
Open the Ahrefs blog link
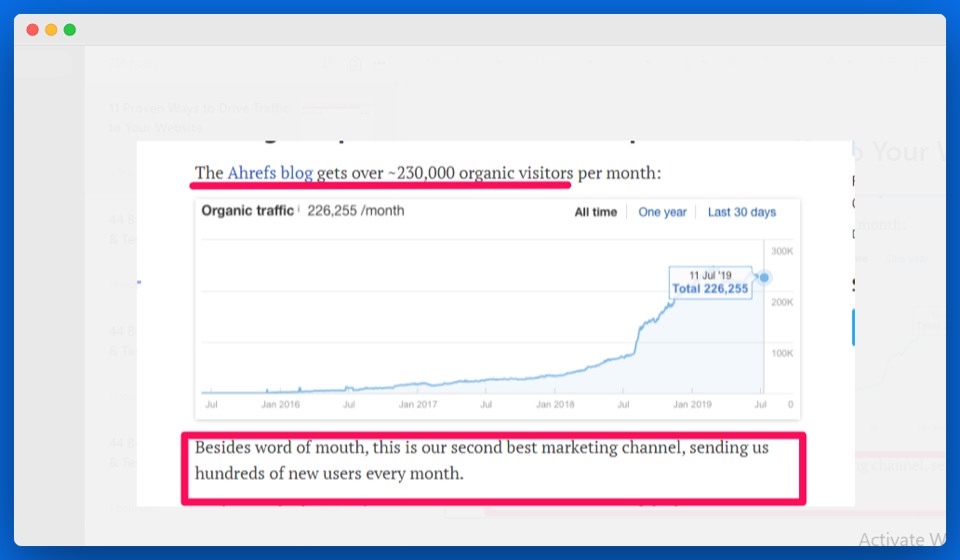[270, 173]
